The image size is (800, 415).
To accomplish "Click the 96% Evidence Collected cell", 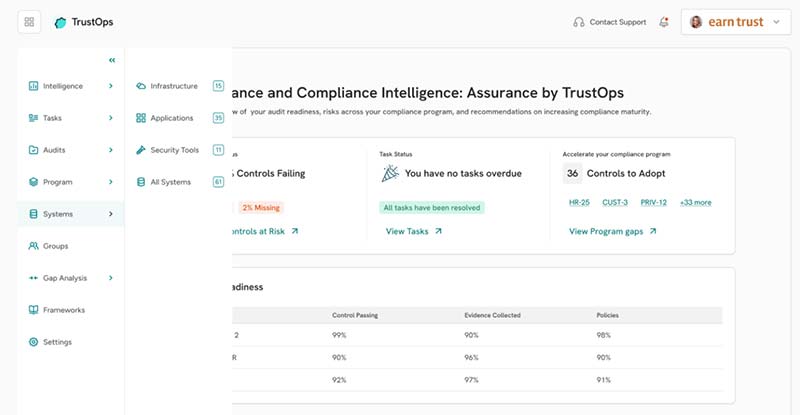I will pos(471,358).
